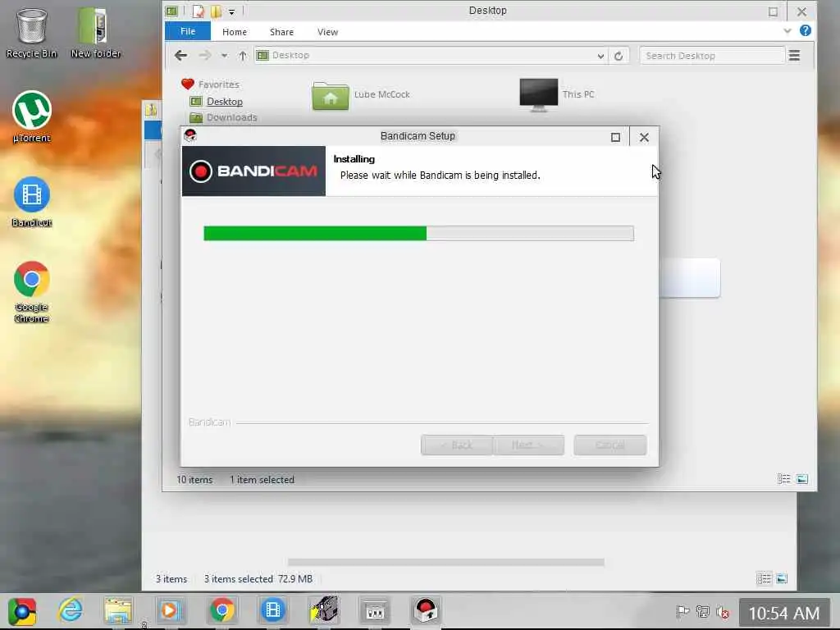Go up one folder level in explorer
This screenshot has width=840, height=630.
243,56
